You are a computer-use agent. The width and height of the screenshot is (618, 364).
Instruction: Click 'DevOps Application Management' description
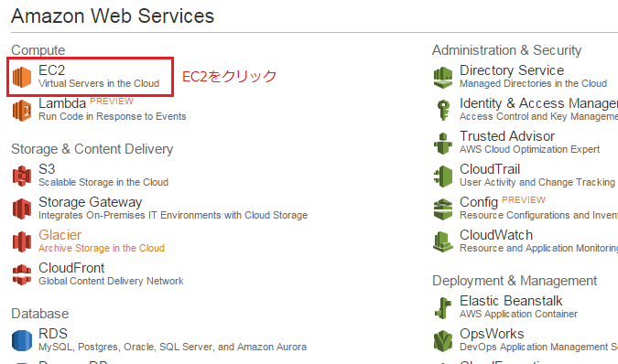click(x=538, y=347)
